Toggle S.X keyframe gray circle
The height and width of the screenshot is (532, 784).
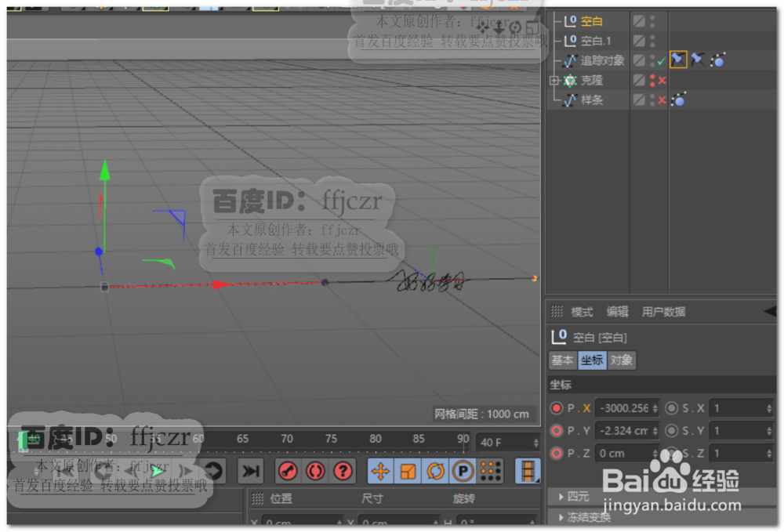click(672, 408)
